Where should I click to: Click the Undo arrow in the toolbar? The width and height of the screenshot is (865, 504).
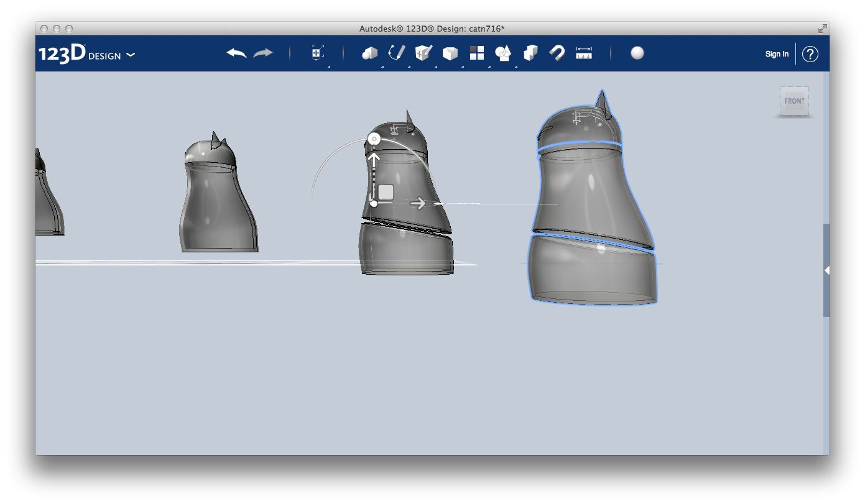point(236,53)
